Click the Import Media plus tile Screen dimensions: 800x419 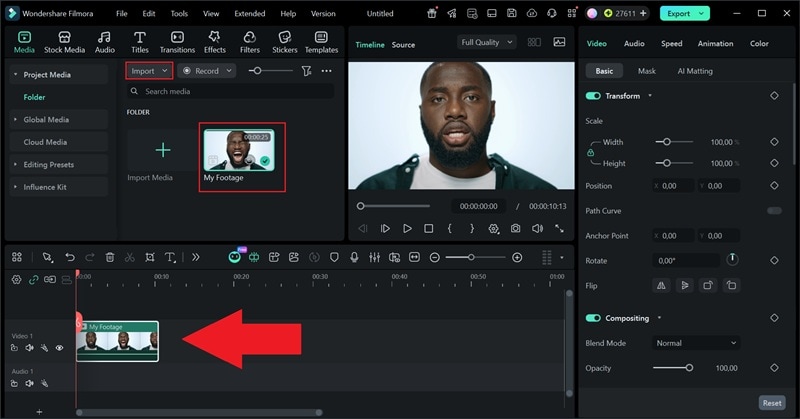pyautogui.click(x=163, y=150)
